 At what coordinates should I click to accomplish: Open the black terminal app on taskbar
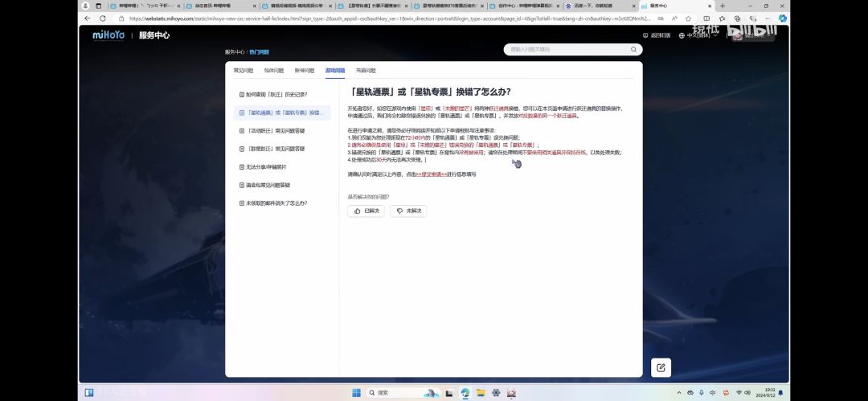[449, 393]
